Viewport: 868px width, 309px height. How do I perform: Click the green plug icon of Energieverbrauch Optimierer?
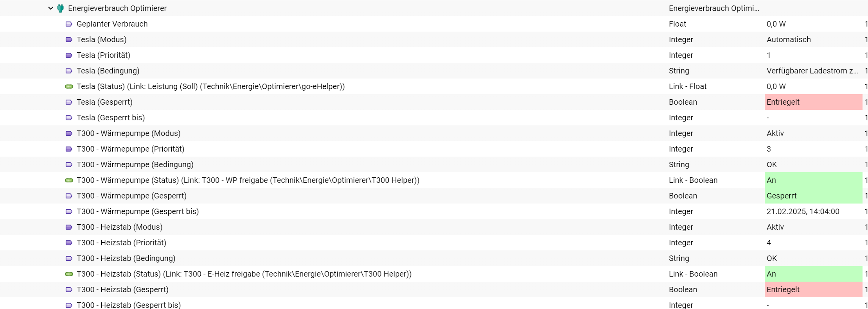61,8
